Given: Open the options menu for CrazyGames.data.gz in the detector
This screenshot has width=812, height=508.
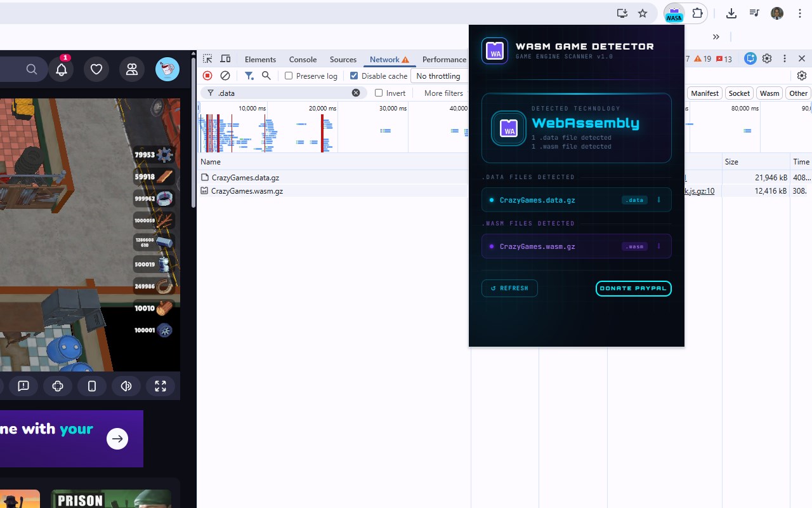Looking at the screenshot, I should 658,200.
